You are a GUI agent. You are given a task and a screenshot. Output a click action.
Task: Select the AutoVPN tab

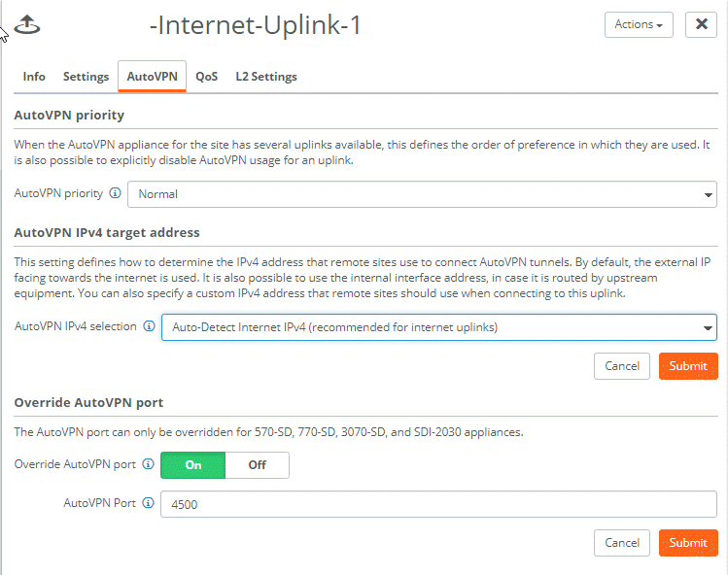[x=153, y=77]
